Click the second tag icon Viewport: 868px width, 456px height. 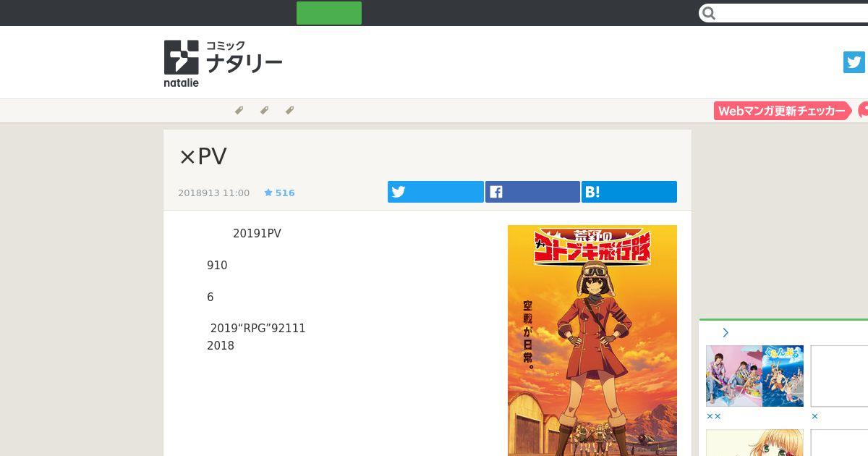[264, 111]
